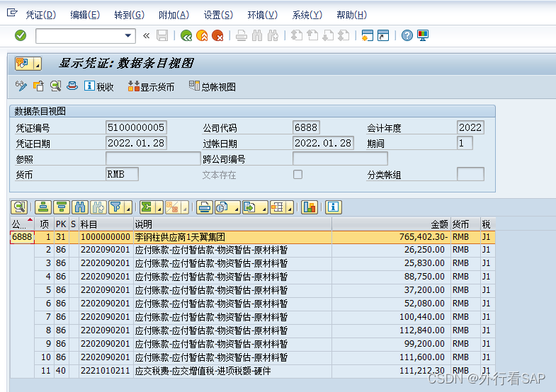Collapse command field with double-chevron icon

click(x=146, y=36)
